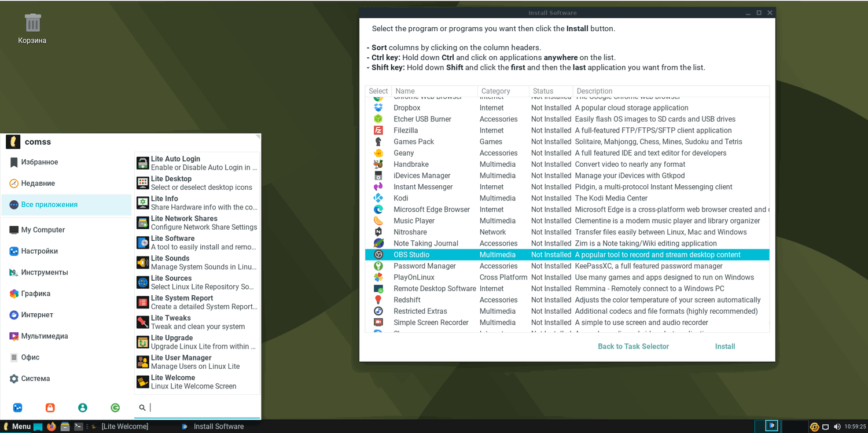Viewport: 868px width, 433px height.
Task: Select the PlayOnLinux icon
Action: 378,277
